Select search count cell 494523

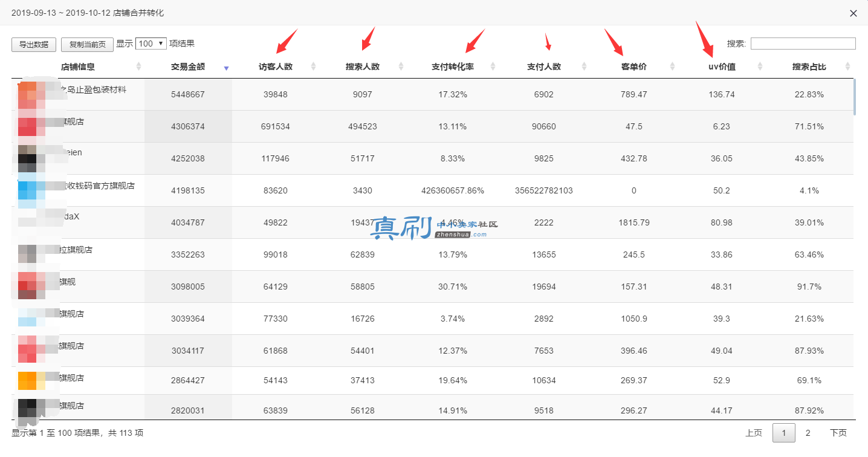point(363,126)
